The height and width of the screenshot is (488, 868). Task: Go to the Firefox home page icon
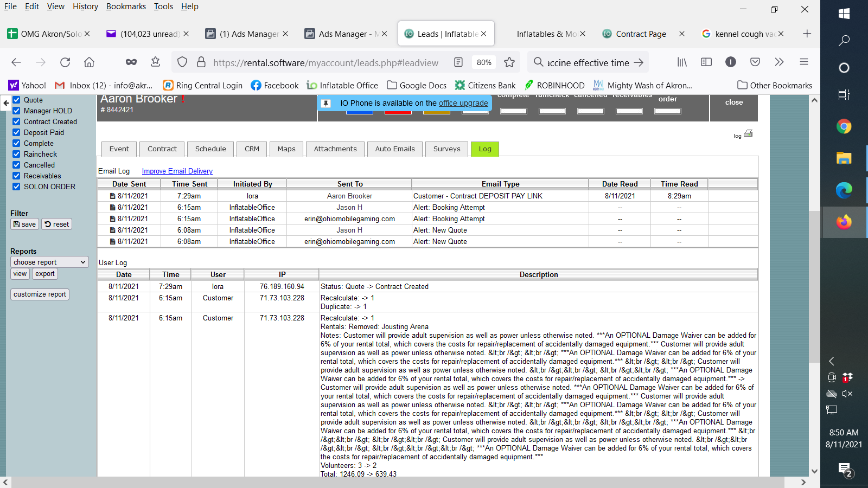pyautogui.click(x=89, y=62)
